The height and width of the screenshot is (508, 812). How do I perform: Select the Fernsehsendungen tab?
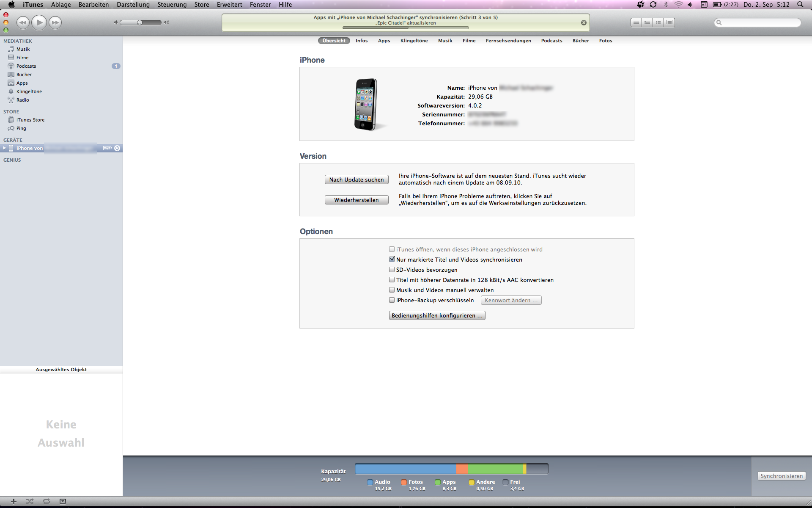point(508,41)
